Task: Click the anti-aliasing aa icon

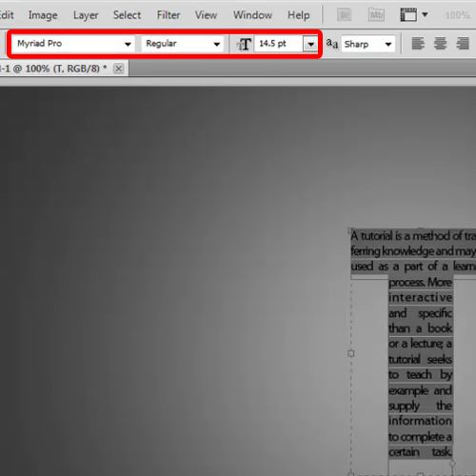Action: 332,44
